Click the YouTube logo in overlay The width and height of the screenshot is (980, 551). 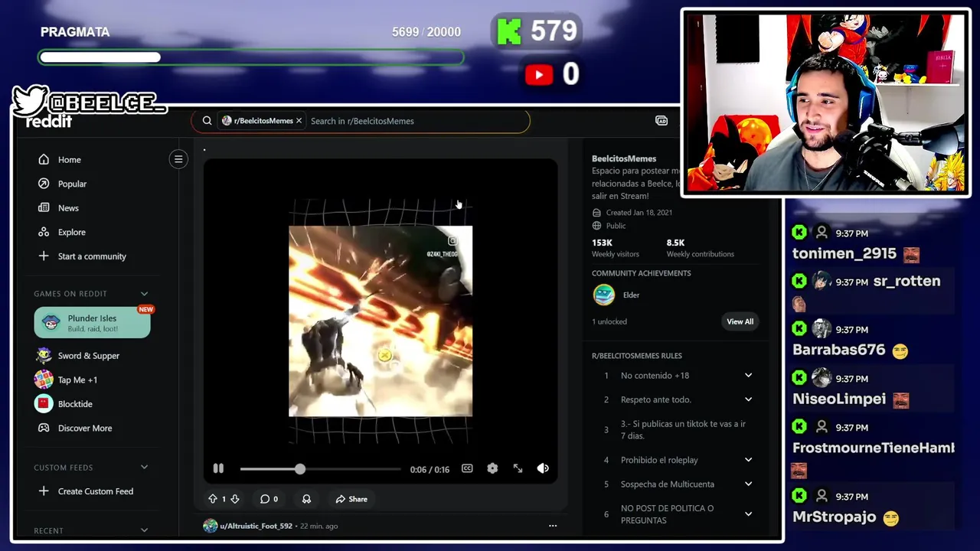tap(539, 74)
